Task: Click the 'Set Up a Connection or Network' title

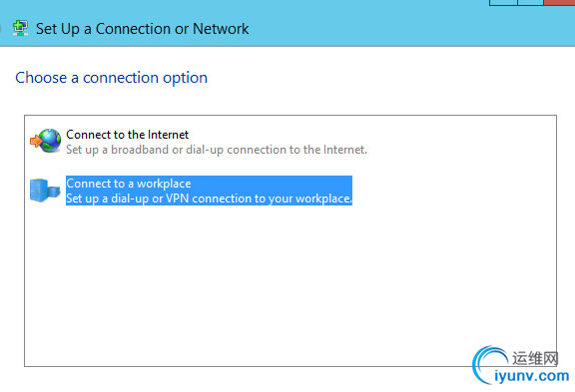Action: click(x=143, y=29)
